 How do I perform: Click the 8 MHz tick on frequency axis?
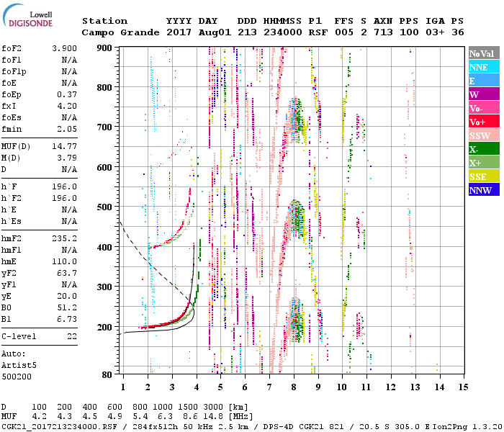coord(294,387)
